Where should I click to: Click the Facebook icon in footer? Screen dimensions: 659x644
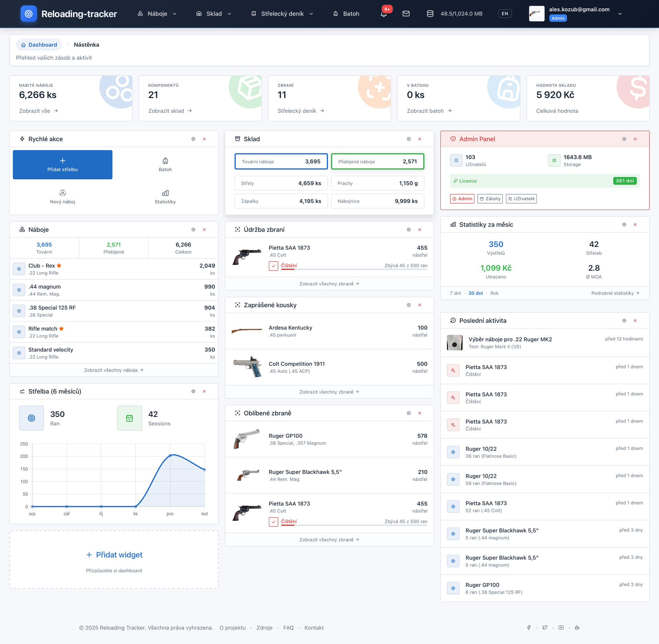[529, 628]
